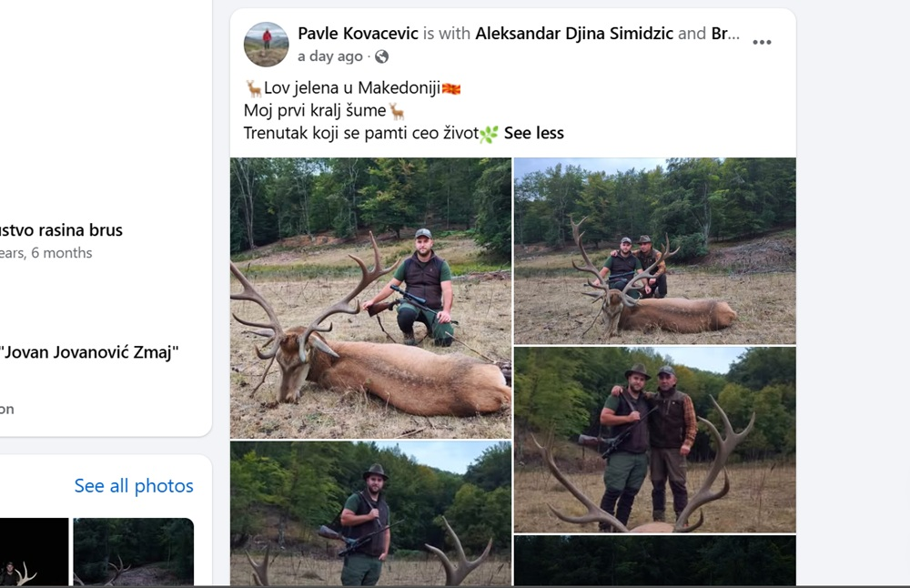Open the truncated third tagged person 'Br...'
This screenshot has height=588, width=910.
click(725, 34)
